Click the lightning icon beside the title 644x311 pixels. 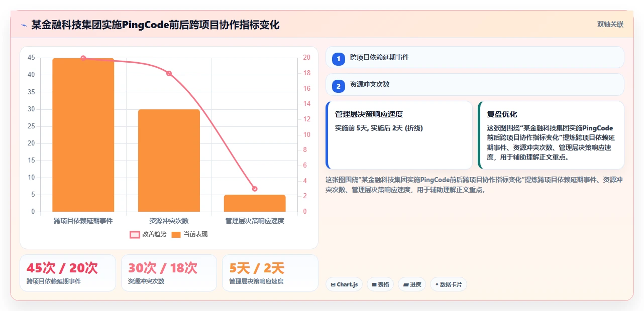[x=24, y=25]
